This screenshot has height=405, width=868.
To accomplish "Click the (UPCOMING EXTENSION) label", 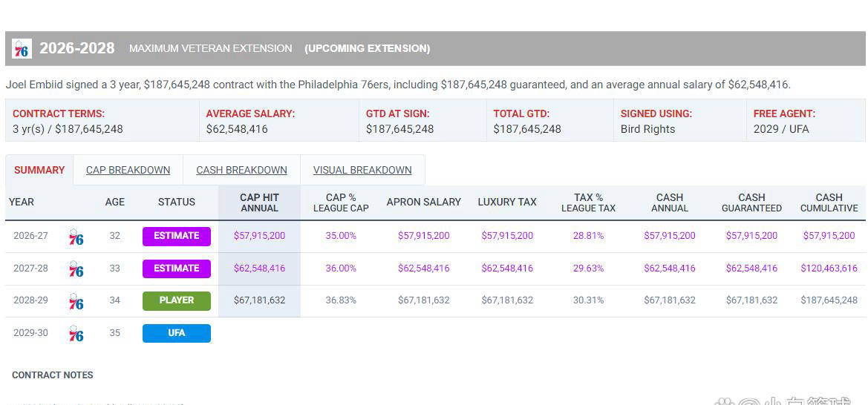I will (367, 49).
